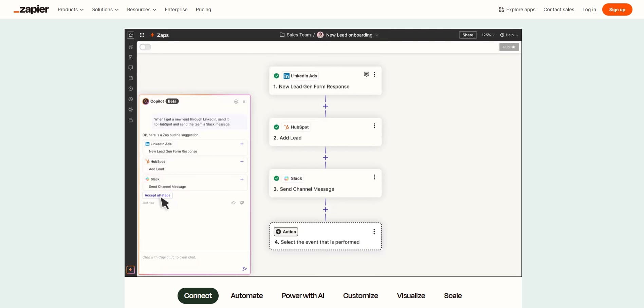Click the Zaps lightning bolt icon
Screen dimensions: 644x308
152,35
